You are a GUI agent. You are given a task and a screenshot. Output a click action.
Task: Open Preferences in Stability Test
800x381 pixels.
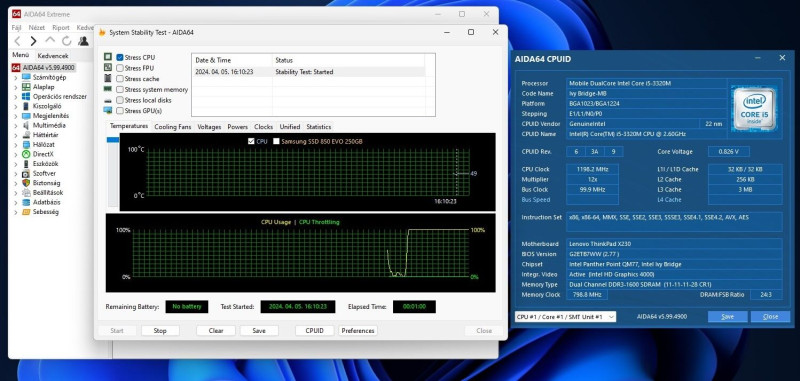(x=358, y=331)
